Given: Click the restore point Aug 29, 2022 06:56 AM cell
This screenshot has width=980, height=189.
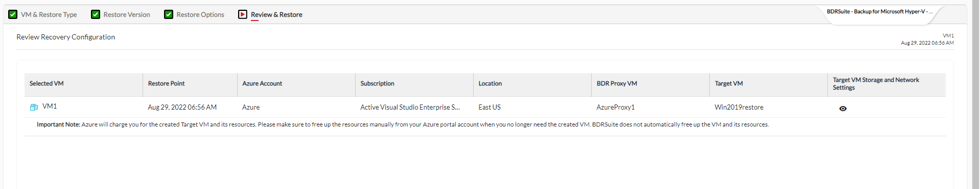Looking at the screenshot, I should point(182,107).
